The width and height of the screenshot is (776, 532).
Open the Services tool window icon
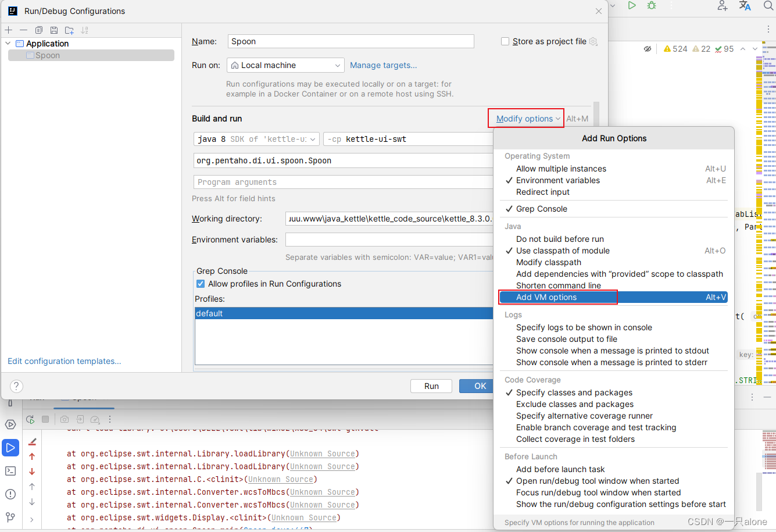(10, 424)
